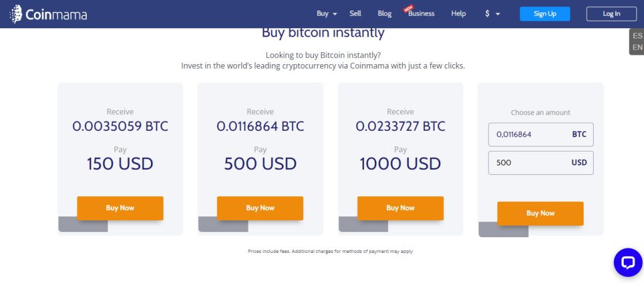This screenshot has width=644, height=285.
Task: Open the Help page
Action: pos(458,14)
